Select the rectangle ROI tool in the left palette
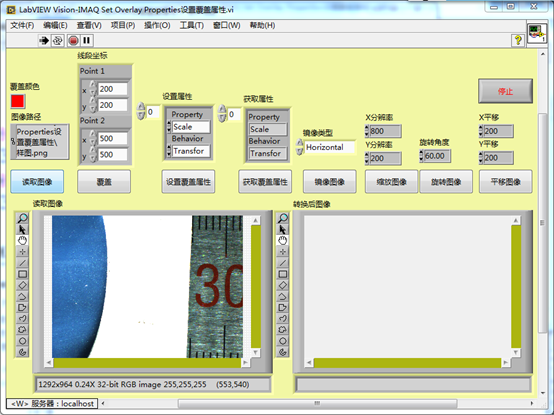The image size is (554, 415). [22, 274]
